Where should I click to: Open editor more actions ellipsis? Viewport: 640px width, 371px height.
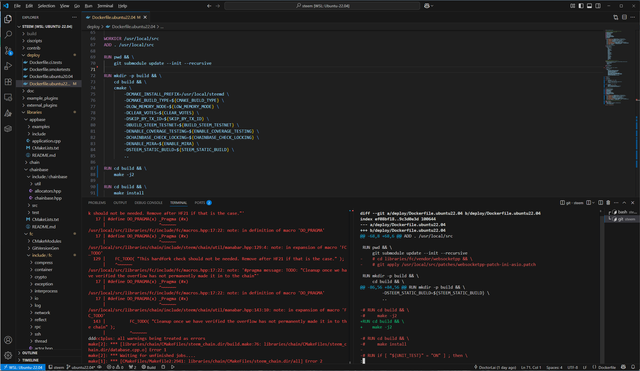[x=633, y=17]
